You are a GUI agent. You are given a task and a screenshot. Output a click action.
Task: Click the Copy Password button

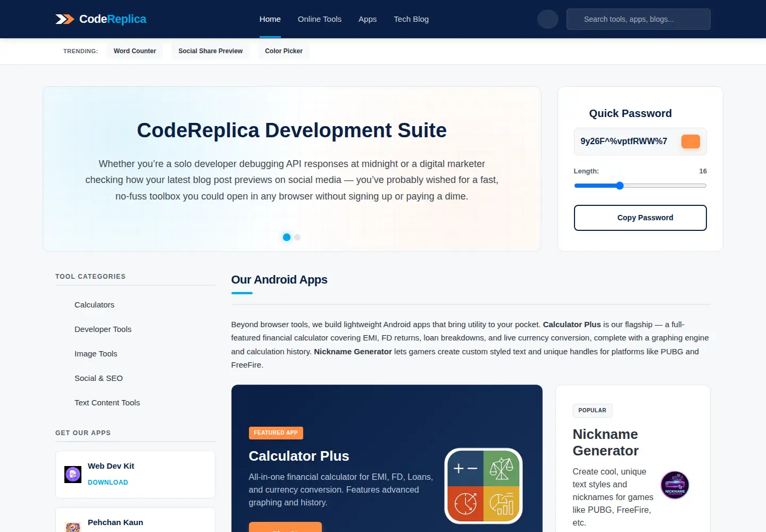coord(640,218)
